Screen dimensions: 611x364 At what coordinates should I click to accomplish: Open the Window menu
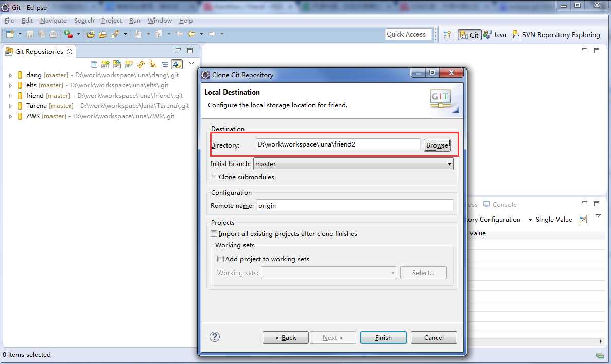(160, 21)
